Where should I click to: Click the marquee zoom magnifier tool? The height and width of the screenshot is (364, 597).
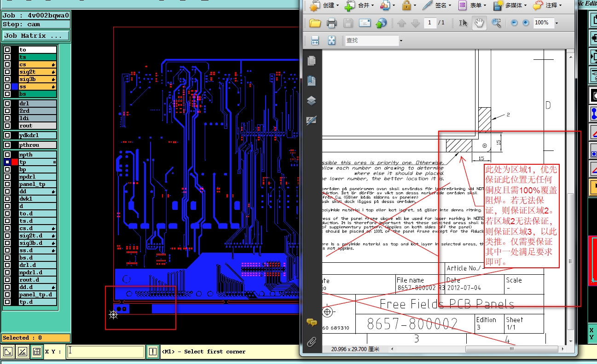(x=496, y=23)
